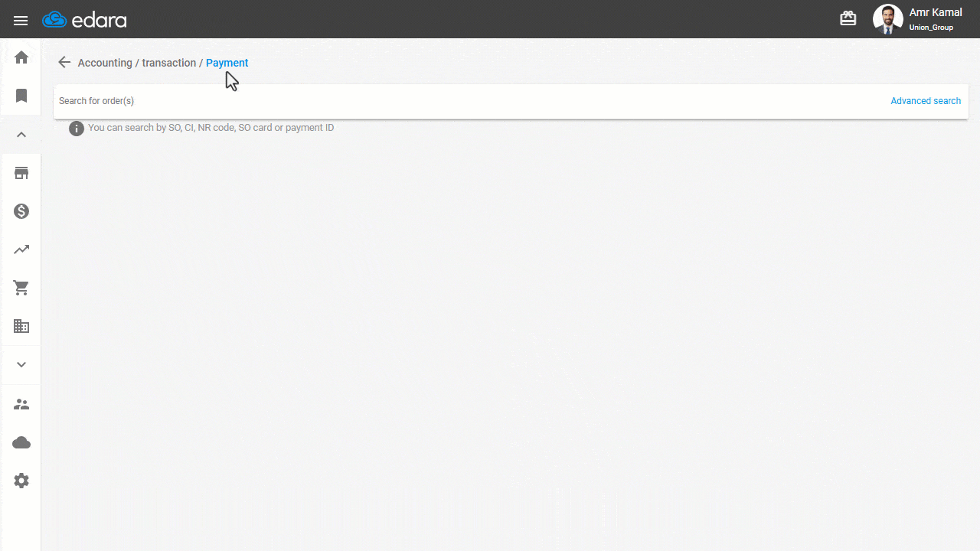
Task: Open the dollar accounting sidebar icon
Action: (x=21, y=211)
